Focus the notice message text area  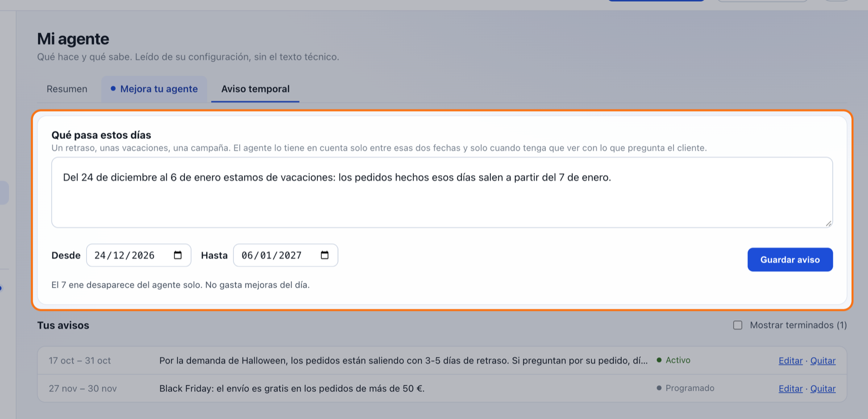(442, 192)
